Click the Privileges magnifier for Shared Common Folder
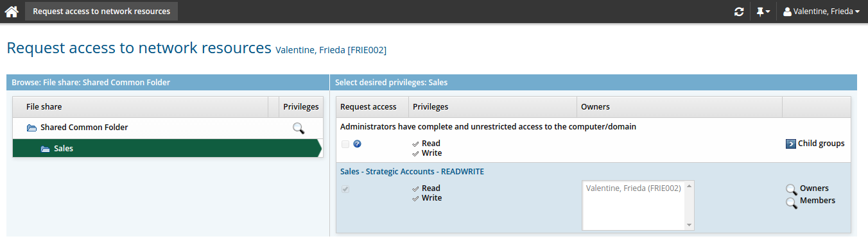Image resolution: width=868 pixels, height=241 pixels. click(x=298, y=128)
